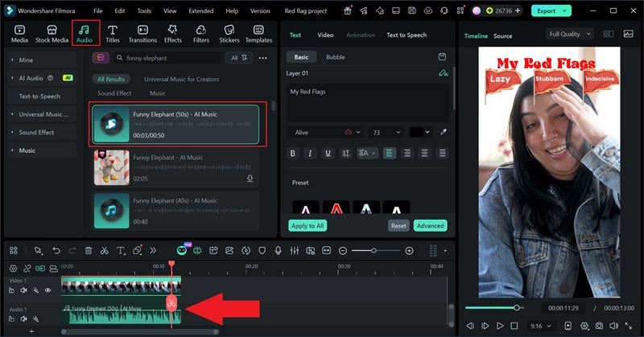Click the Advanced button
644x337 pixels.
[x=430, y=226]
